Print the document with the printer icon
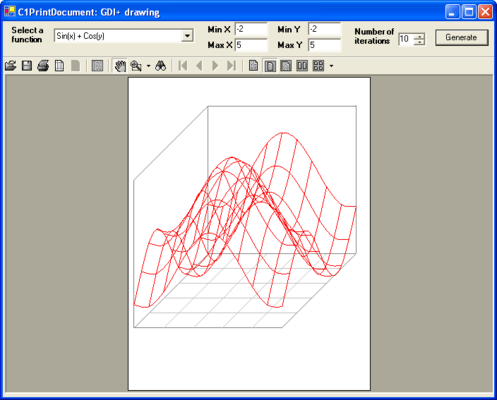Screen dimensions: 497x400 [x=43, y=66]
